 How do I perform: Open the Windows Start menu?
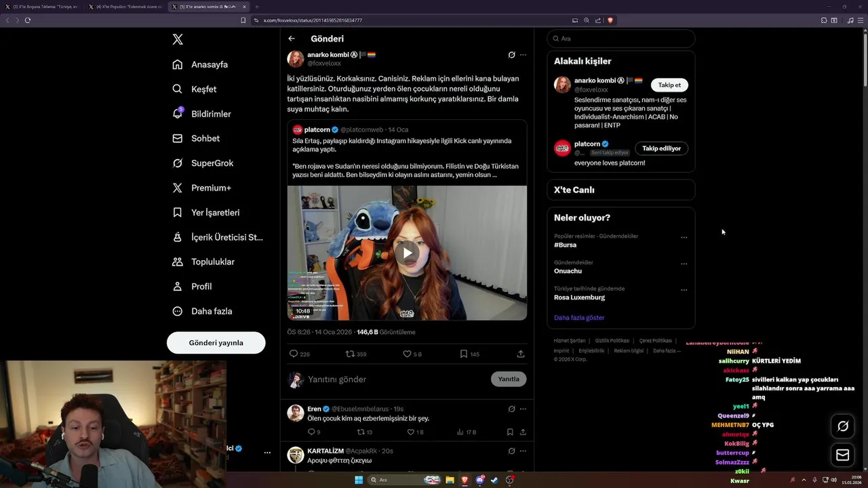click(x=359, y=480)
